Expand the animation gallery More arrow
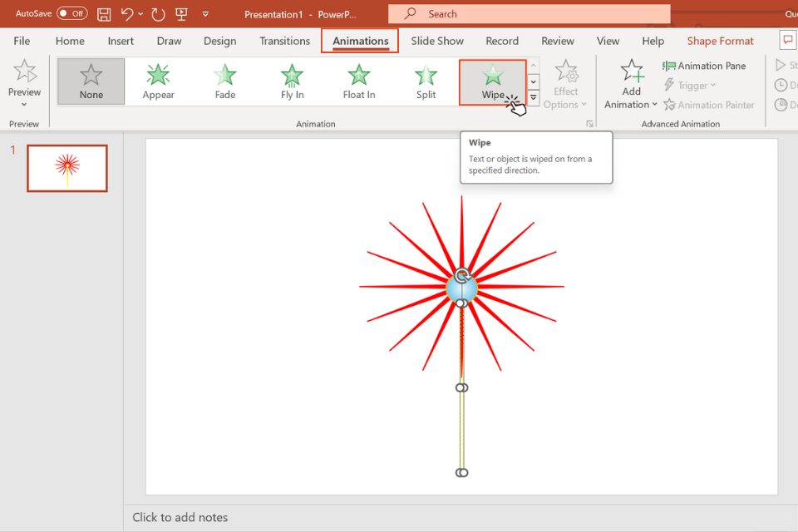Image resolution: width=798 pixels, height=532 pixels. [534, 98]
